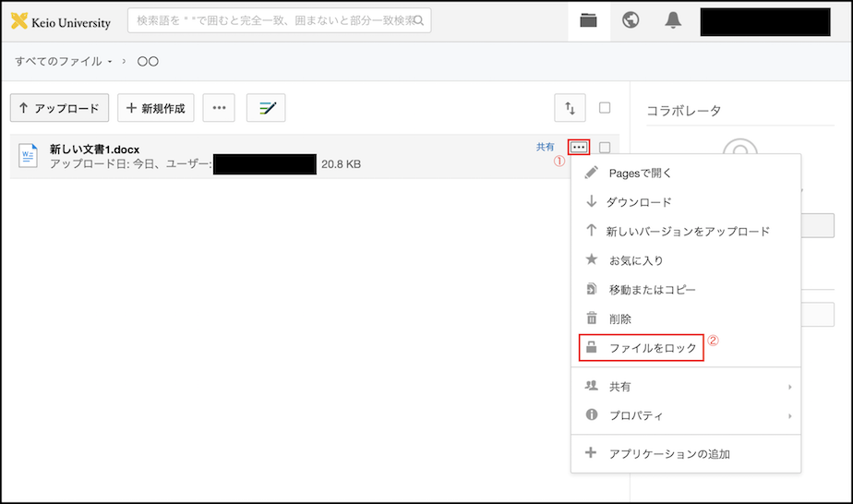Check the box for 新しい文書1.docx row
The width and height of the screenshot is (853, 504).
(605, 148)
